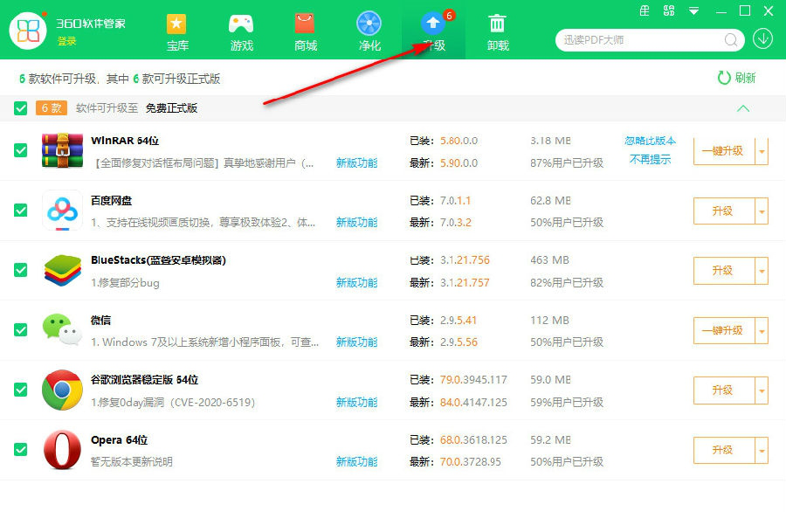This screenshot has width=786, height=532.
Task: Open 新版功能 link for 微信
Action: pos(356,342)
